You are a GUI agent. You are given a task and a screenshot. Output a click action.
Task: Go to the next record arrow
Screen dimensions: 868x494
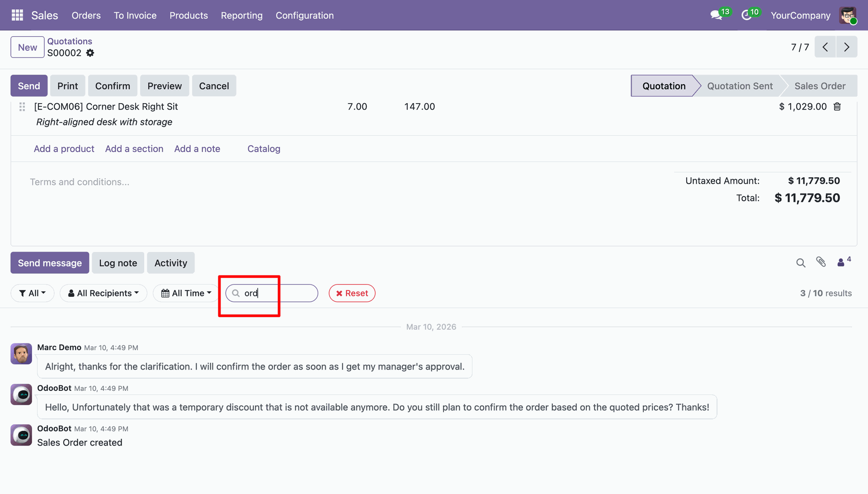click(x=846, y=47)
